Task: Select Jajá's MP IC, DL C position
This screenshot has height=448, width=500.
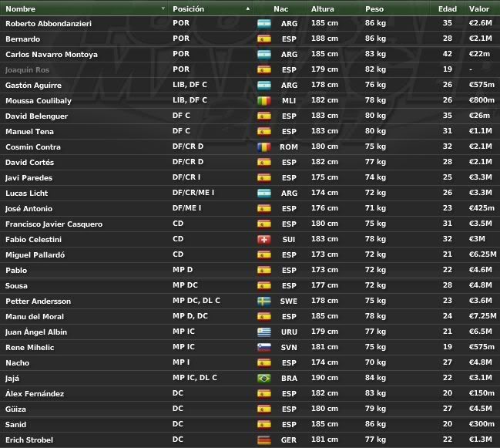Action: point(194,378)
